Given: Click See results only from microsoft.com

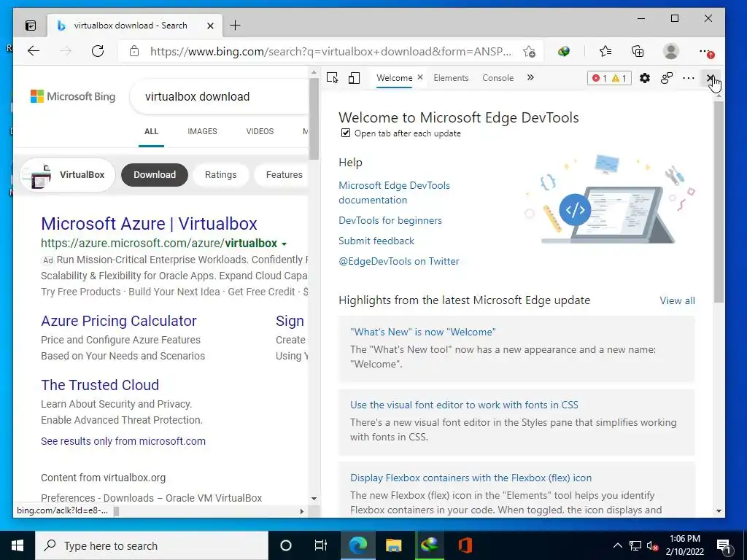Looking at the screenshot, I should pyautogui.click(x=123, y=441).
